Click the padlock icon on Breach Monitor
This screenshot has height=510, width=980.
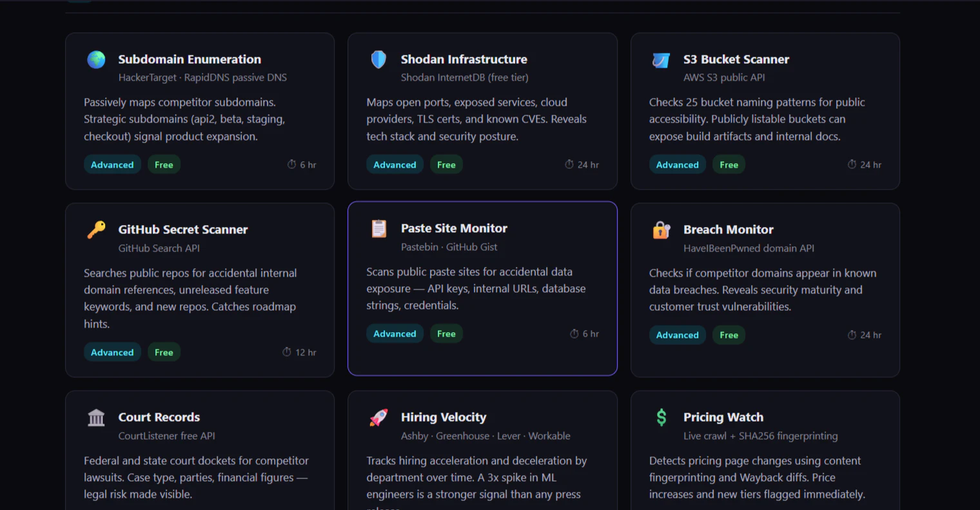pyautogui.click(x=661, y=230)
